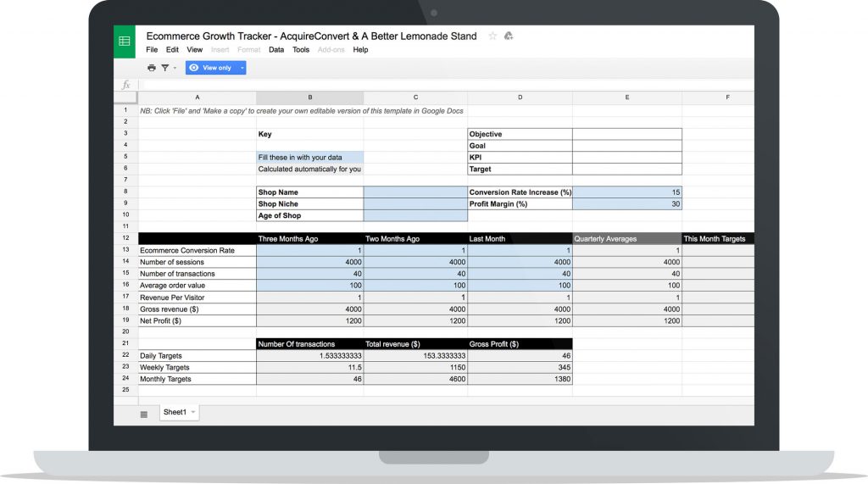868x484 pixels.
Task: Select column A header
Action: click(x=197, y=97)
